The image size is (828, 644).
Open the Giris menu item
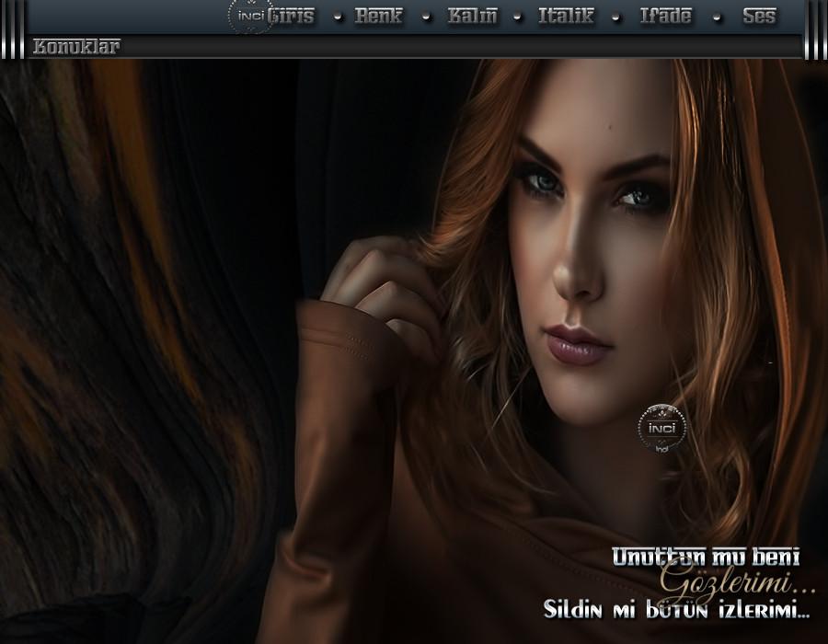pyautogui.click(x=291, y=16)
